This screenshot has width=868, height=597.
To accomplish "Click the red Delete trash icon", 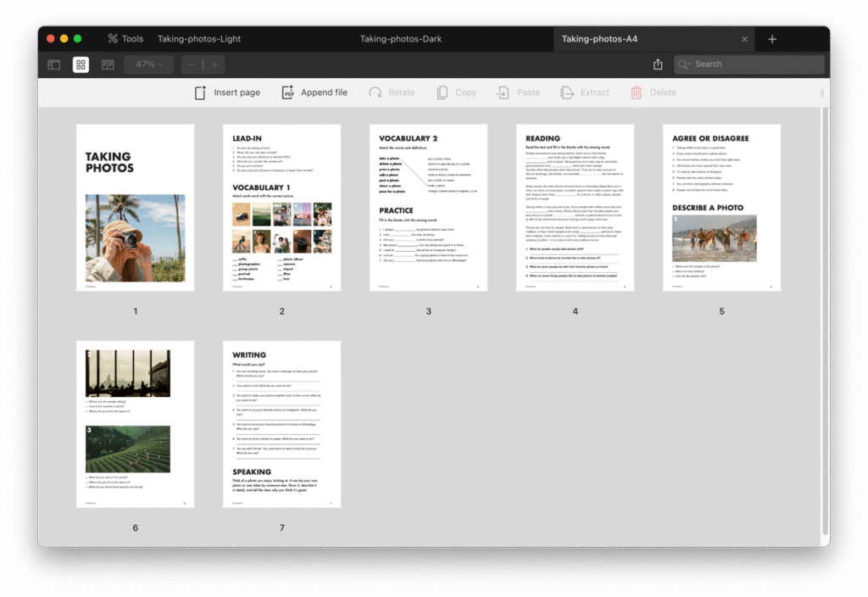I will point(637,92).
